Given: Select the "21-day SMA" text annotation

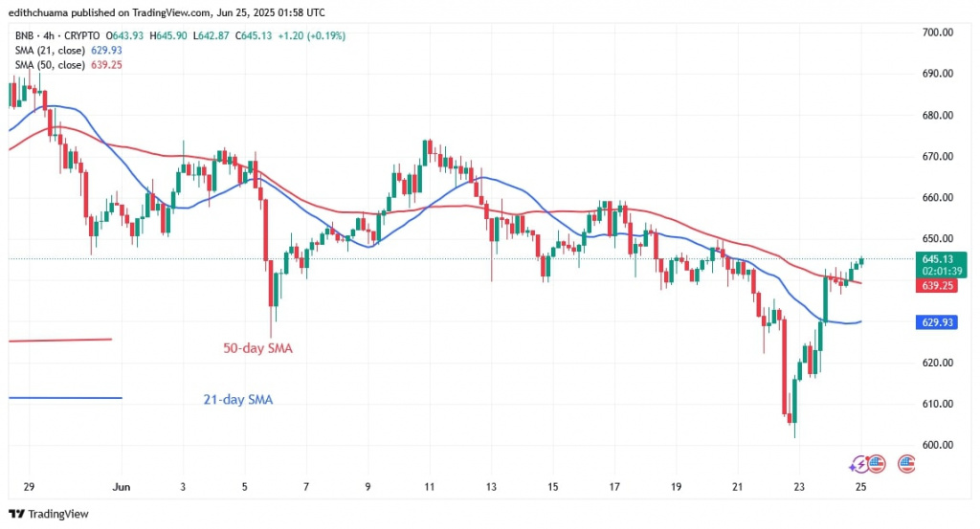Looking at the screenshot, I should (x=238, y=399).
